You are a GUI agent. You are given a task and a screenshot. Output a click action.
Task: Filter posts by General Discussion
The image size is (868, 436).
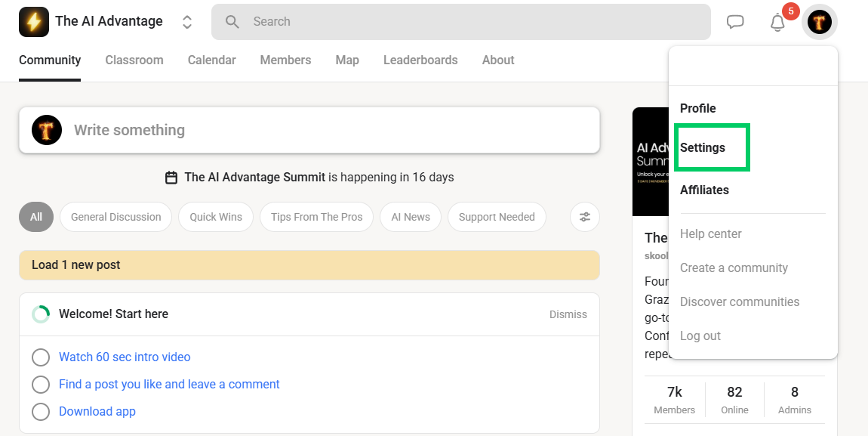(x=115, y=217)
